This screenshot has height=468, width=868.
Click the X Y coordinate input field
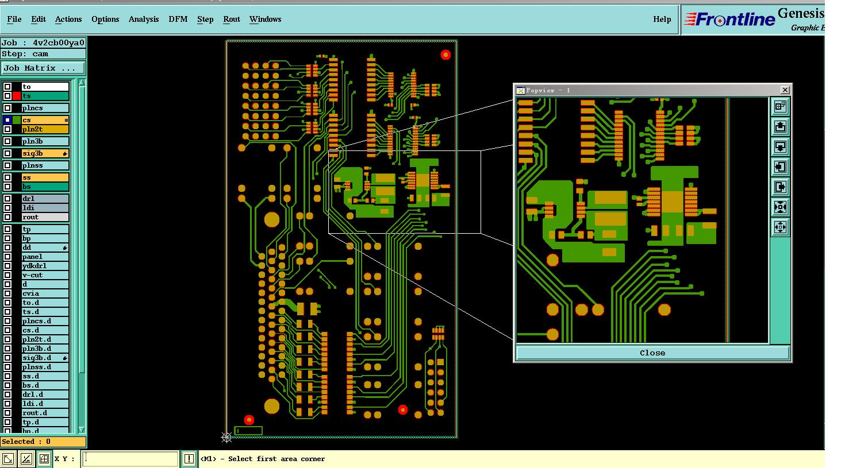(130, 458)
